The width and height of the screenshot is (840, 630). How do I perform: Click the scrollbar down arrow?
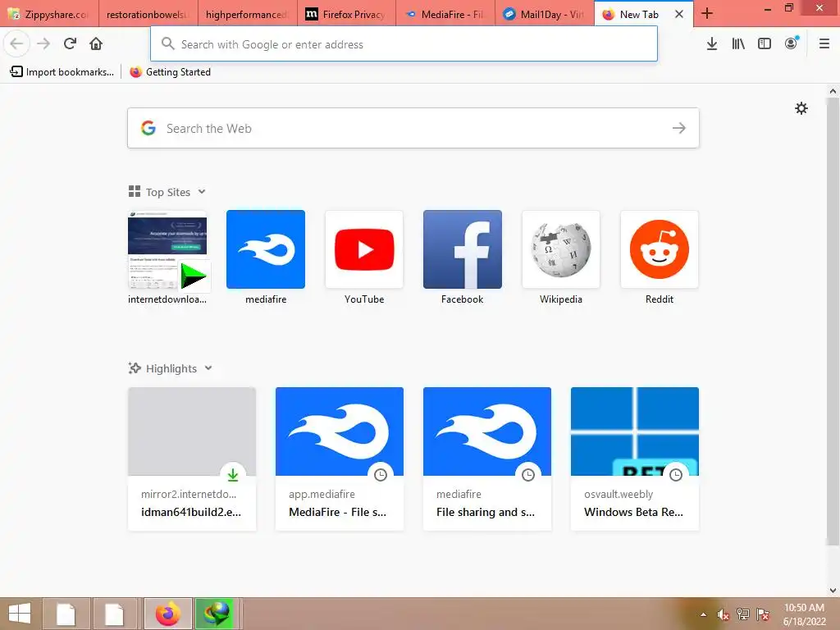[x=833, y=591]
